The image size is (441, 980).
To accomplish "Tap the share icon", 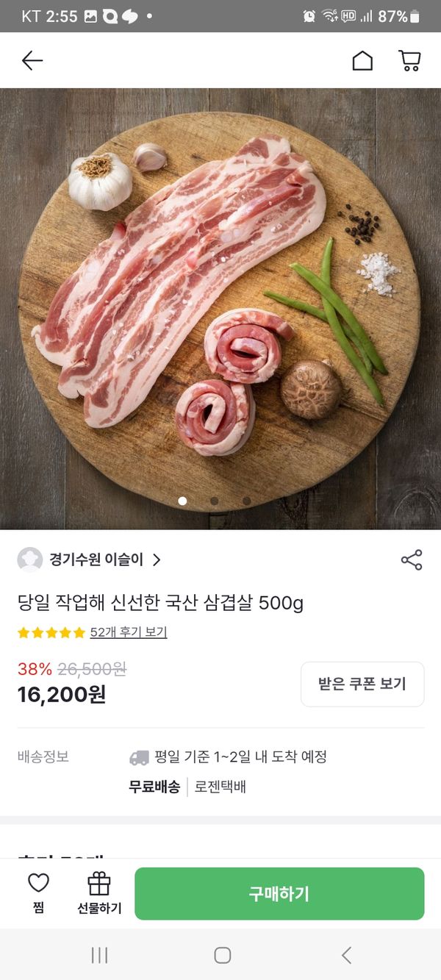I will pos(412,560).
